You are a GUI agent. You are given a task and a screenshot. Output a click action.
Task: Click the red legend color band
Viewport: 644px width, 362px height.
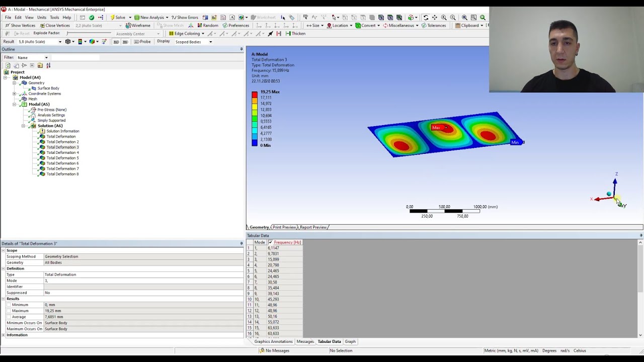(255, 95)
